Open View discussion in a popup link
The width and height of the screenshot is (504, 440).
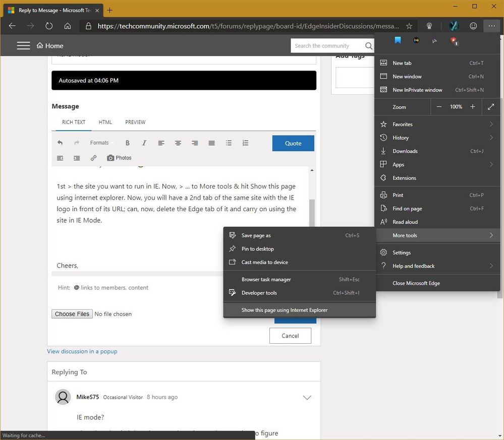pyautogui.click(x=82, y=351)
